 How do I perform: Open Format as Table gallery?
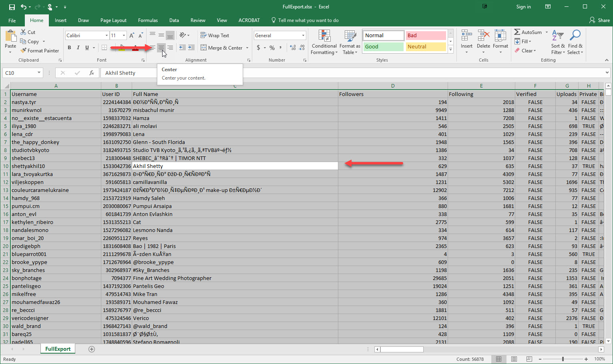click(x=350, y=42)
